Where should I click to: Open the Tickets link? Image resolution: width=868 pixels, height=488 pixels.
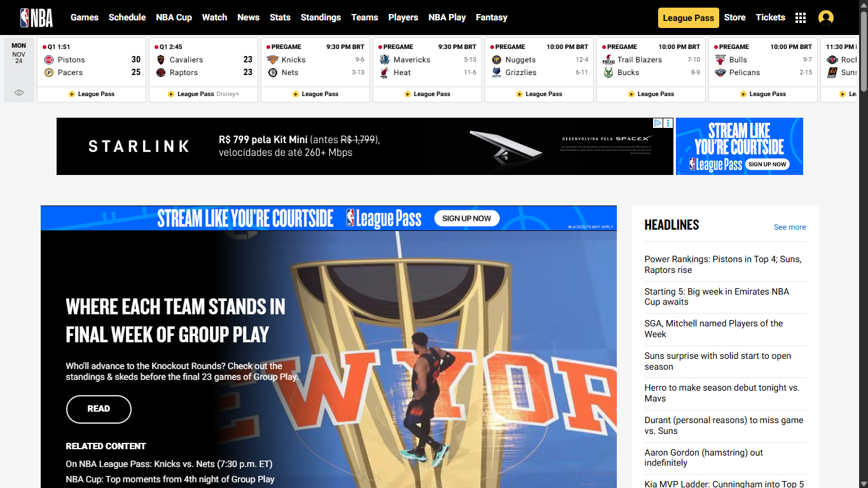click(771, 17)
